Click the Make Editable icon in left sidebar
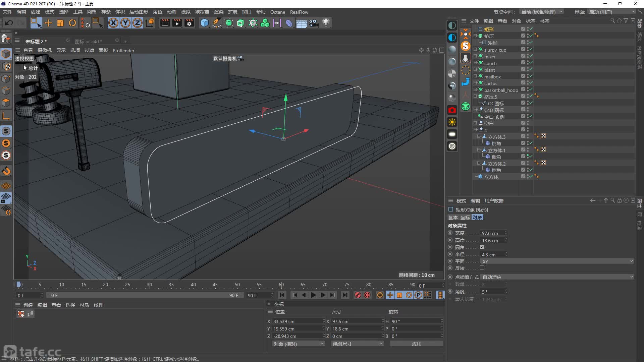Image resolution: width=644 pixels, height=362 pixels. [6, 39]
